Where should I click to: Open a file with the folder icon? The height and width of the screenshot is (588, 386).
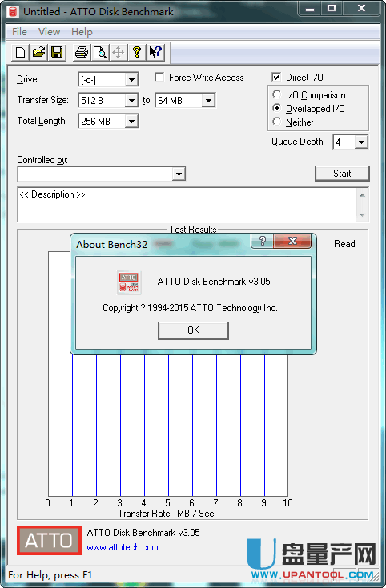click(x=38, y=52)
